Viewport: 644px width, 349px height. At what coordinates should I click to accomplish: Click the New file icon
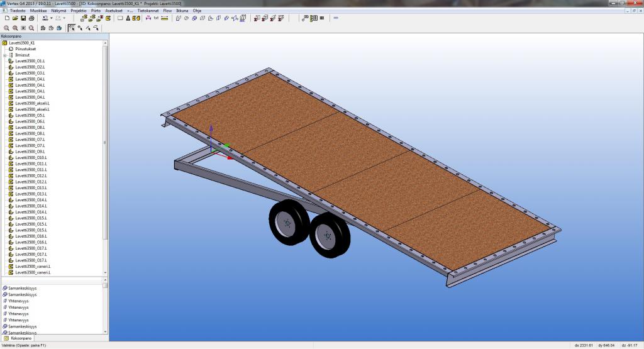[x=7, y=18]
